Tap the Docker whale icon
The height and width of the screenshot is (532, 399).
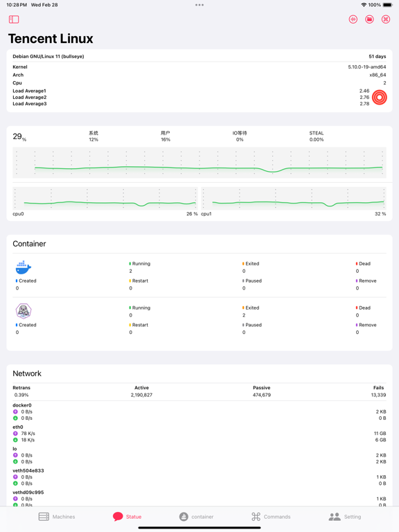(24, 267)
